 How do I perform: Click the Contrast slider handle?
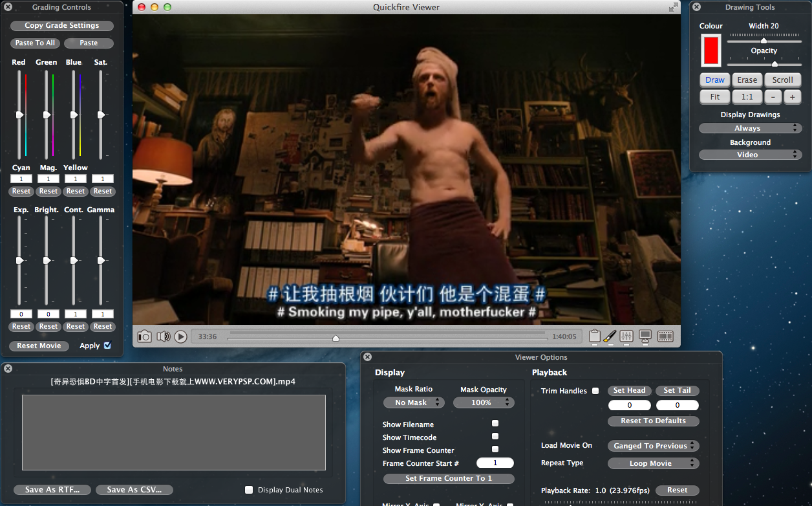point(74,260)
